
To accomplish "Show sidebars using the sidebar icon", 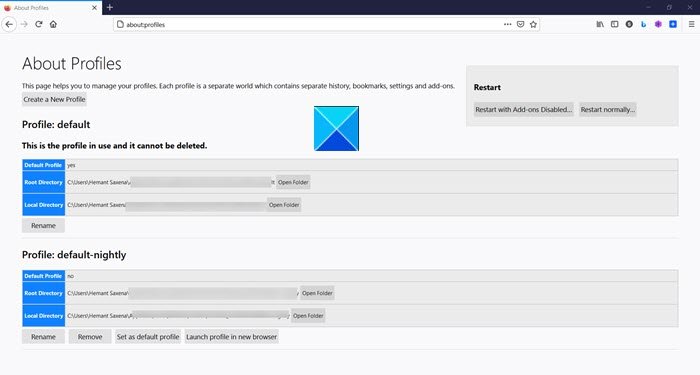I will point(615,24).
